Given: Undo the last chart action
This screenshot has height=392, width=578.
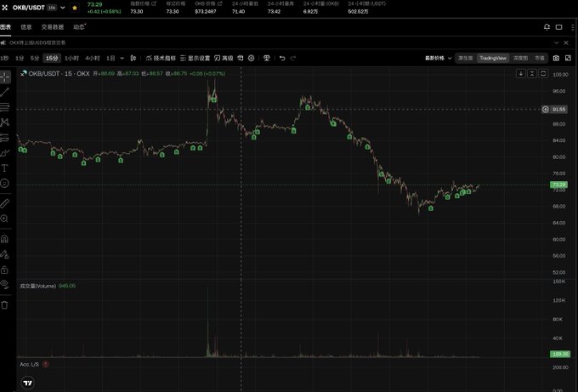Looking at the screenshot, I should [282, 59].
